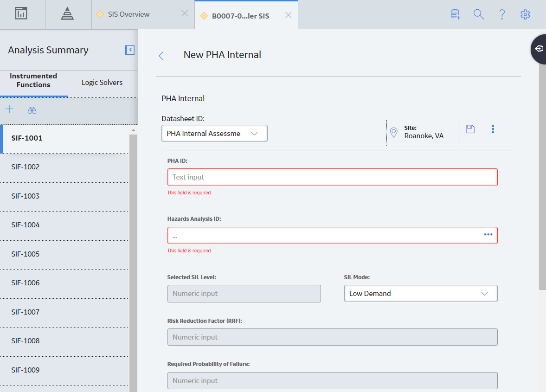The height and width of the screenshot is (392, 546).
Task: Open the help question mark icon
Action: [x=502, y=14]
